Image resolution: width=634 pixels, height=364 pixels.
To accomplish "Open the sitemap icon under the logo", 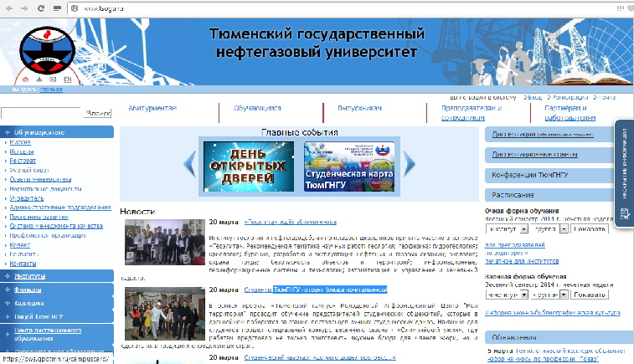I will 37,79.
